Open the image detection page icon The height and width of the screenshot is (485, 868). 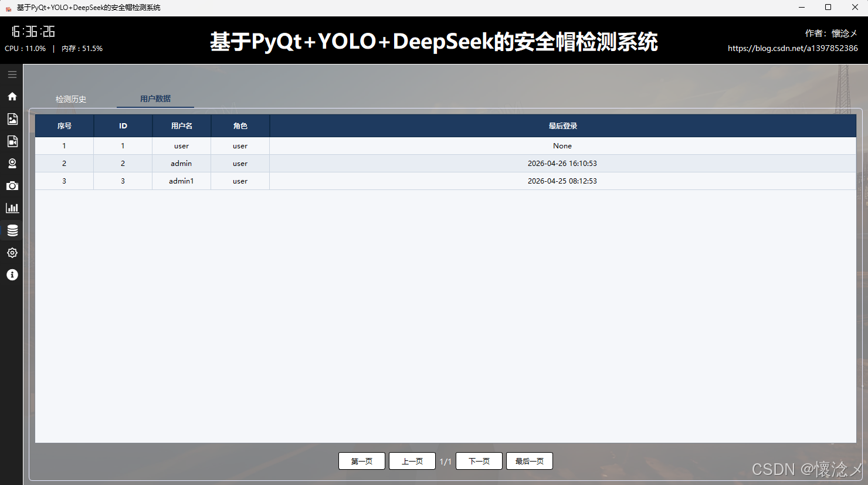tap(12, 119)
